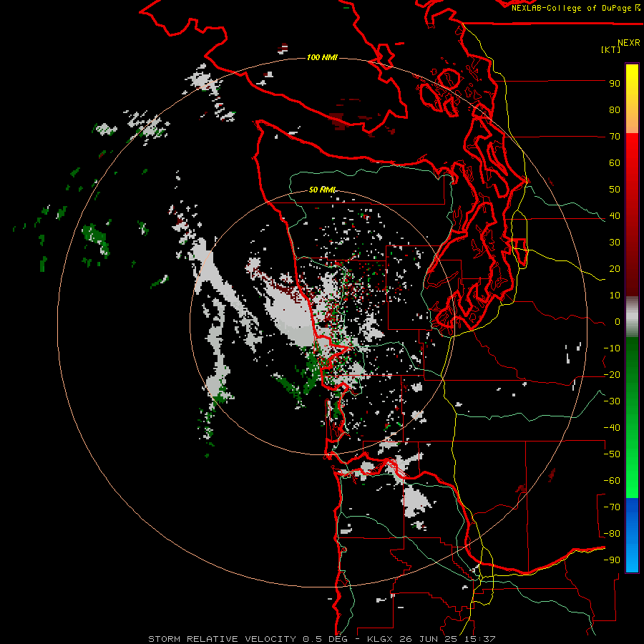The width and height of the screenshot is (644, 644).
Task: Click the positive 40 scale value
Action: point(615,216)
